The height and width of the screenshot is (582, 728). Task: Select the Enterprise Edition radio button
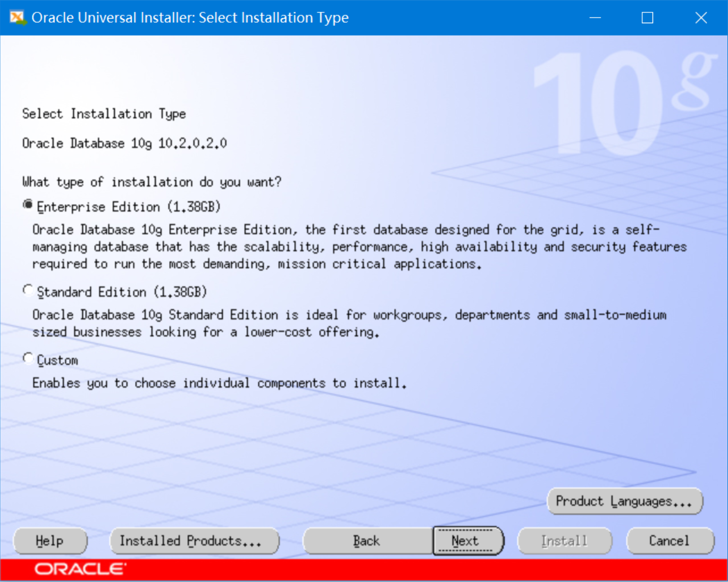(x=28, y=205)
